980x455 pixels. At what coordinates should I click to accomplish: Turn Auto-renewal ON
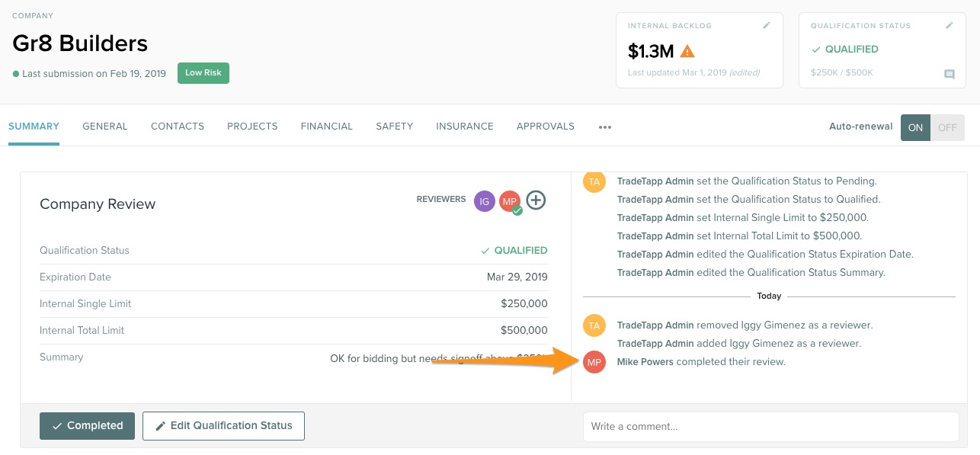click(915, 127)
